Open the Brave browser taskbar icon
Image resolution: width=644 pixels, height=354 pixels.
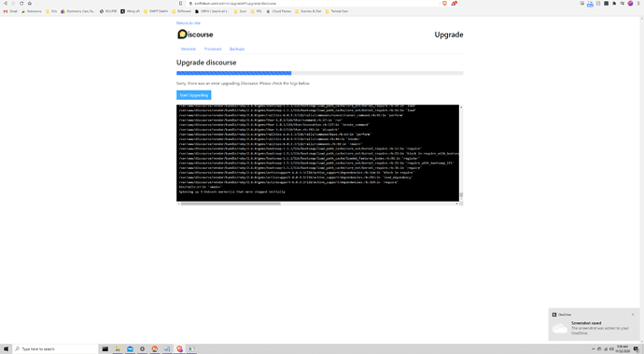pos(179,349)
